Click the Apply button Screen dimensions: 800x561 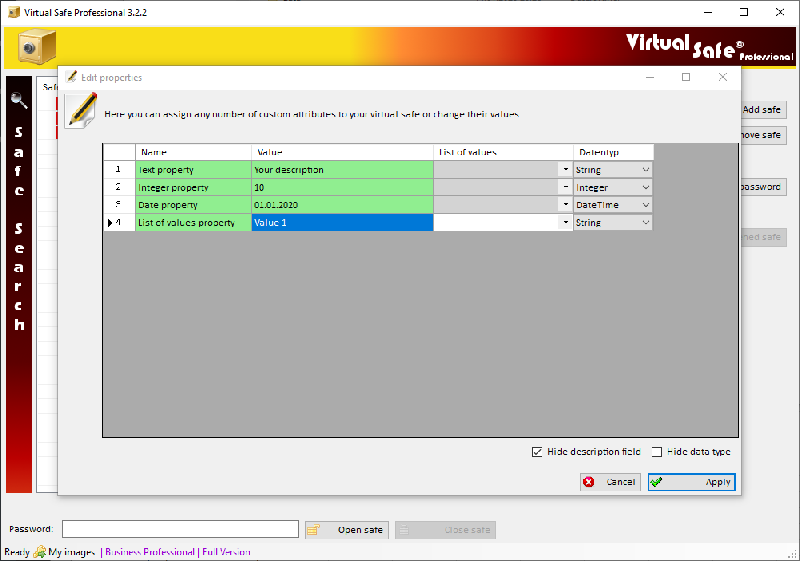click(692, 482)
